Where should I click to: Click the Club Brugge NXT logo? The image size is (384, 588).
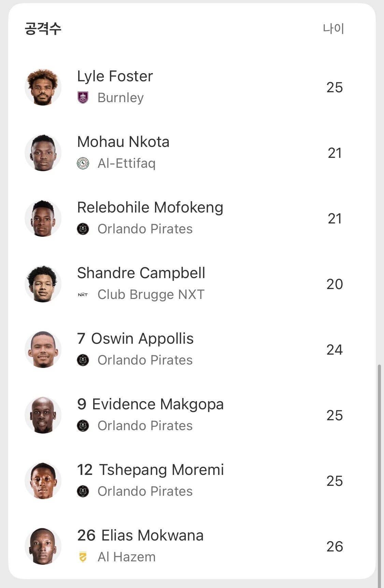pos(83,295)
